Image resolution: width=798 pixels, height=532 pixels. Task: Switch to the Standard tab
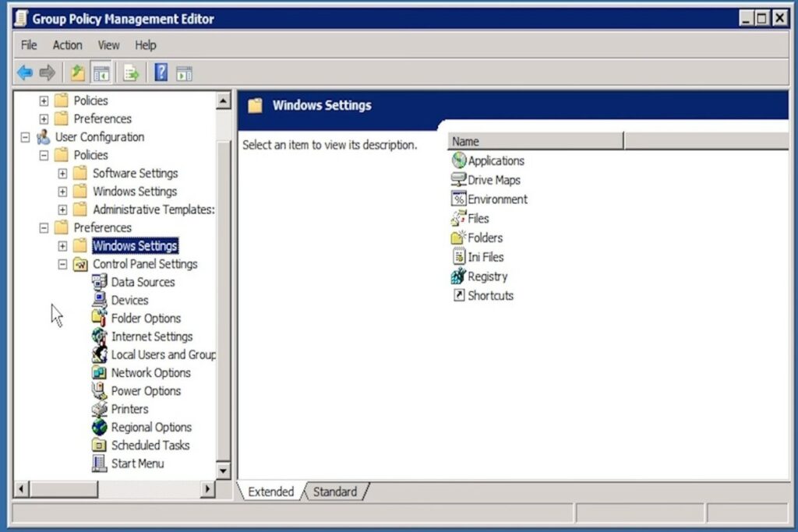(334, 491)
